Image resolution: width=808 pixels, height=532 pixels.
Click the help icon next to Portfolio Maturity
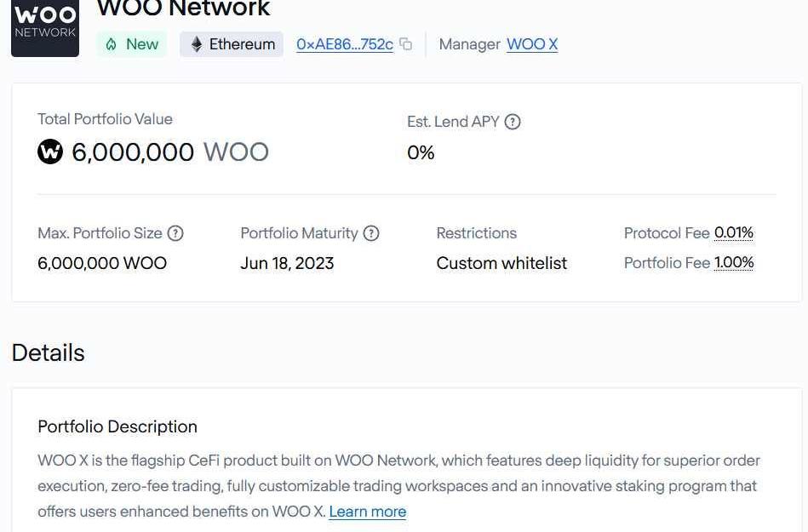[371, 233]
